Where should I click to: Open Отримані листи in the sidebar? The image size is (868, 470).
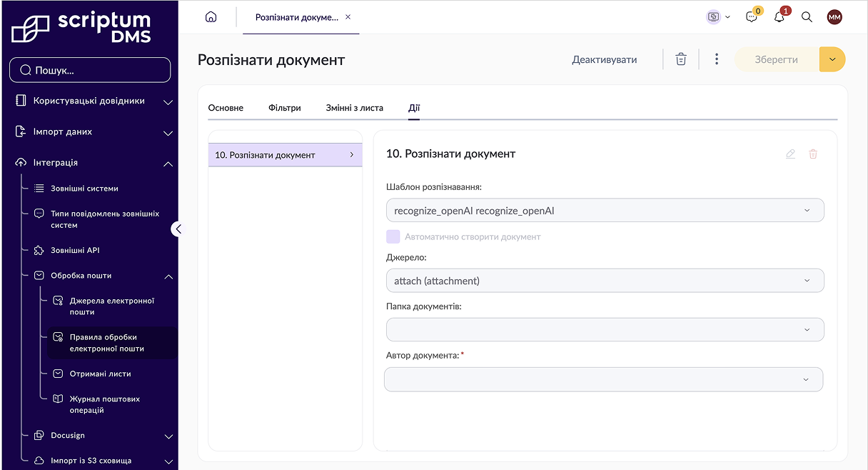point(101,374)
